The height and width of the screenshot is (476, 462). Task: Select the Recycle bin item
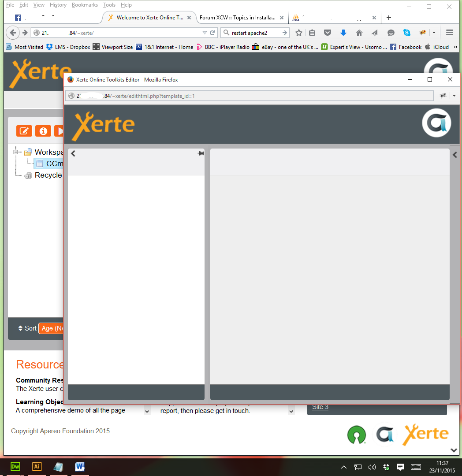point(44,175)
